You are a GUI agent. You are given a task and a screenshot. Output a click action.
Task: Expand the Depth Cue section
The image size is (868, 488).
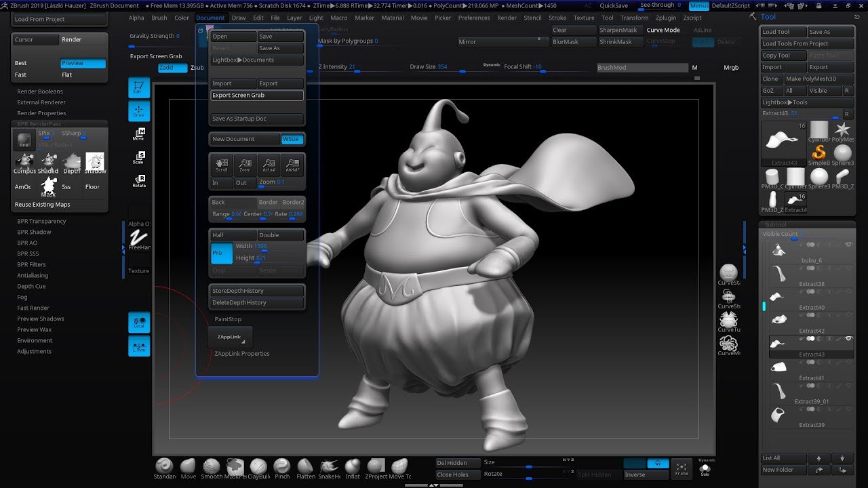[x=31, y=286]
